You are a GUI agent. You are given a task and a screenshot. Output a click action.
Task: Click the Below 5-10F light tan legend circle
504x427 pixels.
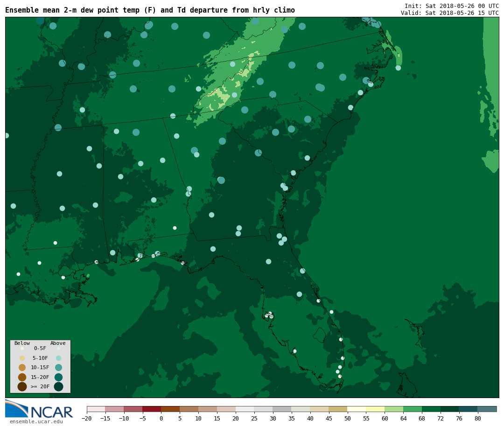coord(22,358)
